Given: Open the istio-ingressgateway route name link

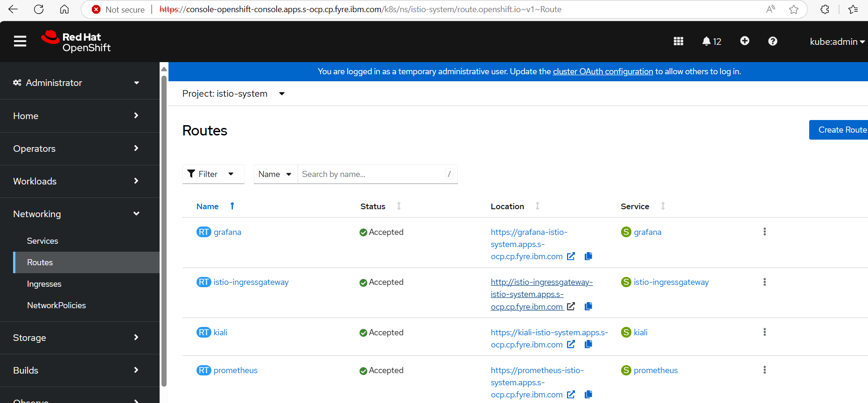Looking at the screenshot, I should click(x=251, y=282).
